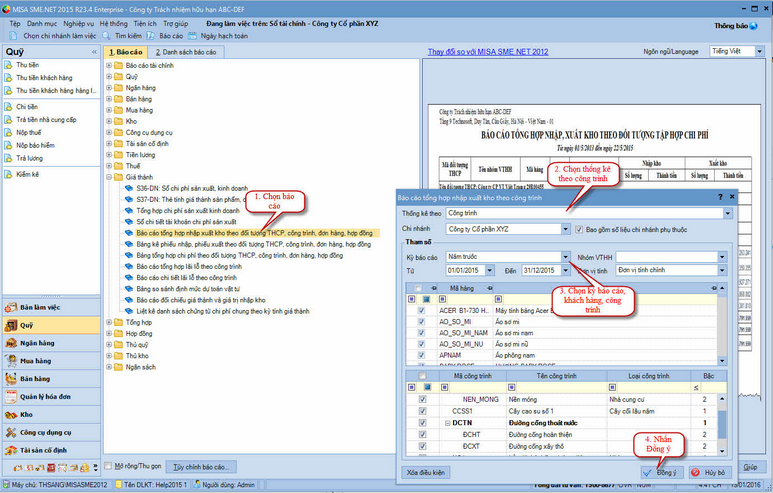Switch to Công cụ dụng cụ module

(51, 432)
